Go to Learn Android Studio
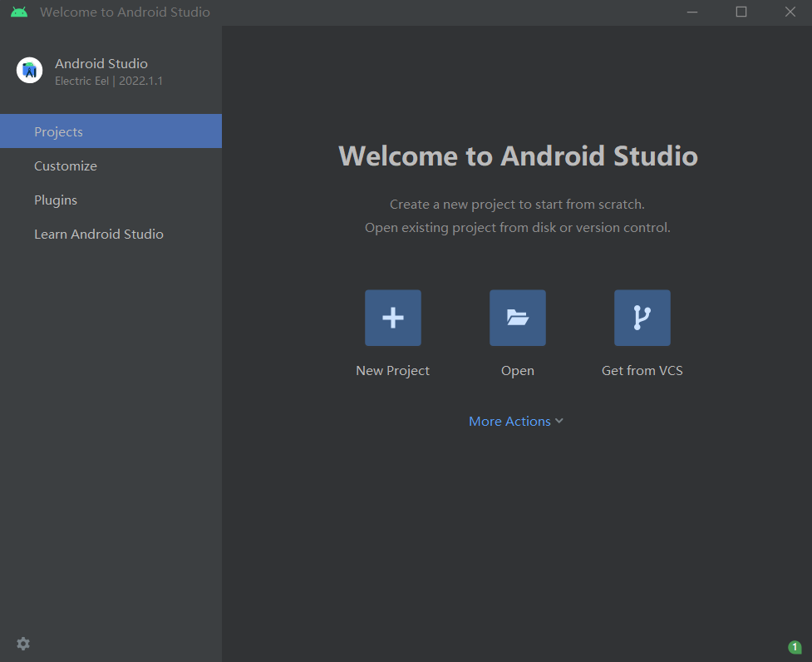The width and height of the screenshot is (812, 662). pos(111,235)
